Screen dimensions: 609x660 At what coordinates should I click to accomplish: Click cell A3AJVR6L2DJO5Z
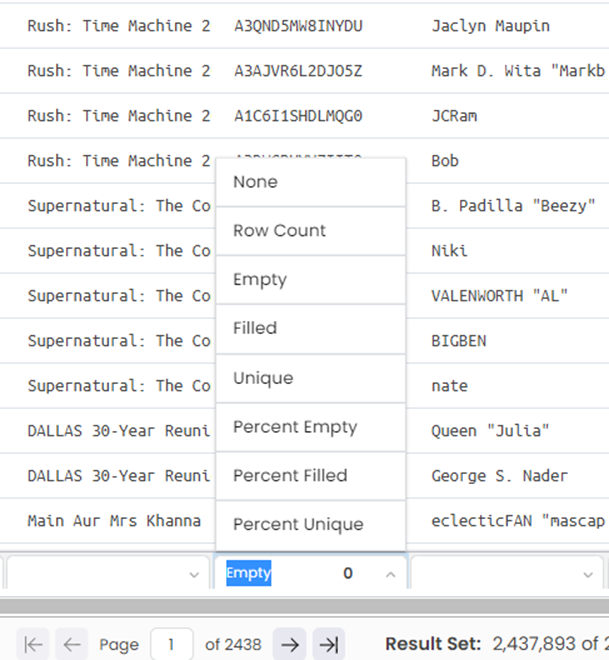298,71
